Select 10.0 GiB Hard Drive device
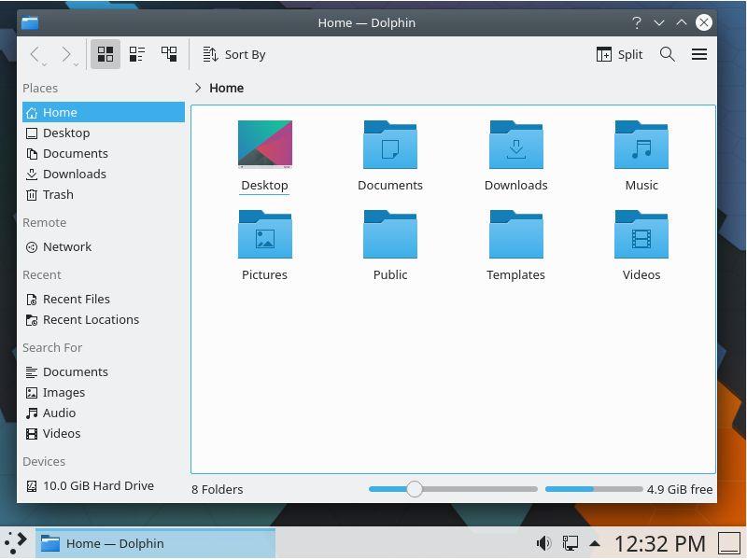 tap(98, 485)
